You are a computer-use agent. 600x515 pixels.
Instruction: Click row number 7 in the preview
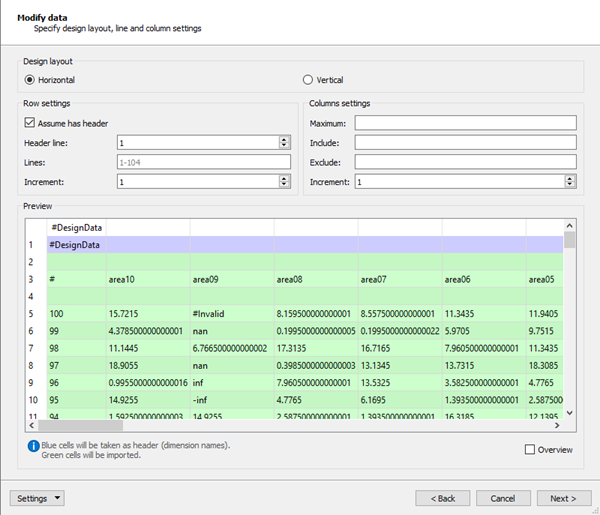(x=36, y=348)
